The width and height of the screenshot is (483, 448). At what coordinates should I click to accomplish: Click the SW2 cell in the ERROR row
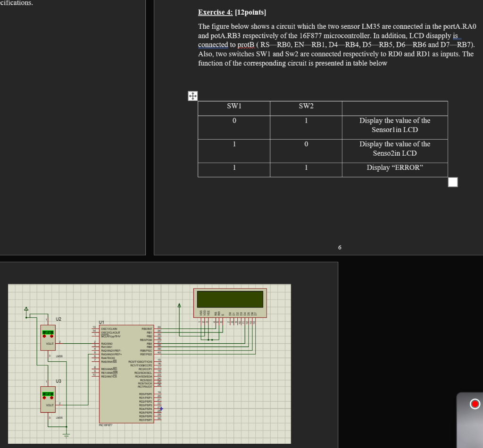click(306, 170)
